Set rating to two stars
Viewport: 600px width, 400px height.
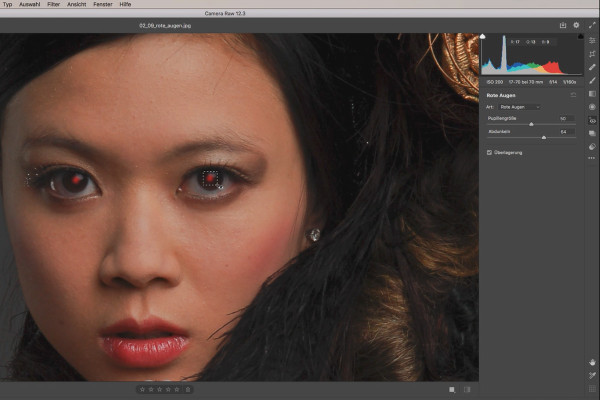151,389
